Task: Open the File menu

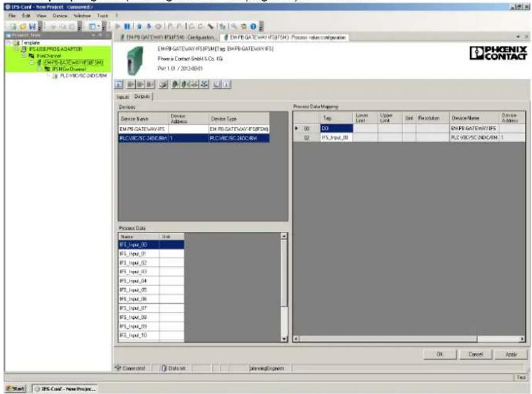Action: point(12,16)
